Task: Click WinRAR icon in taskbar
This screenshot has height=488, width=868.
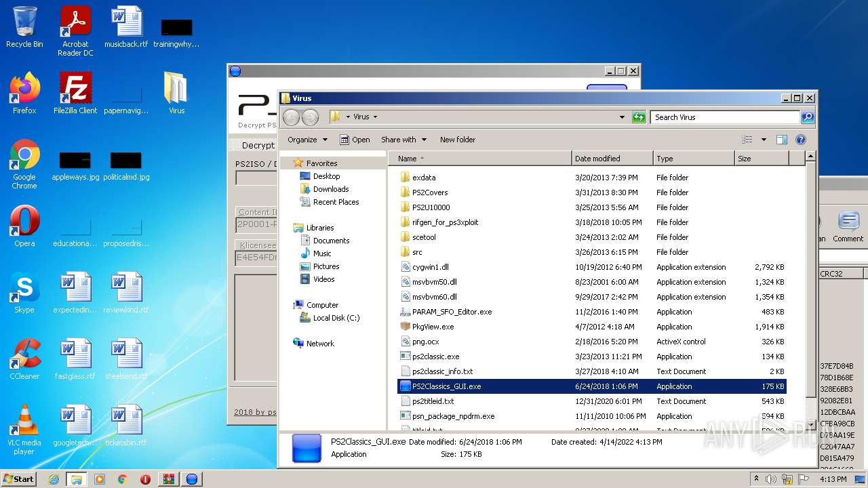Action: point(168,479)
